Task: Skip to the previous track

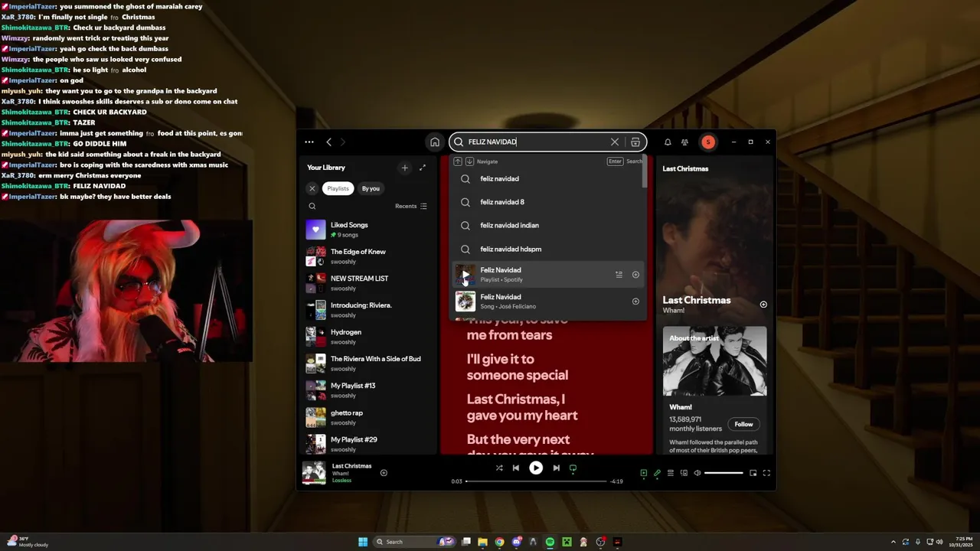Action: click(516, 468)
